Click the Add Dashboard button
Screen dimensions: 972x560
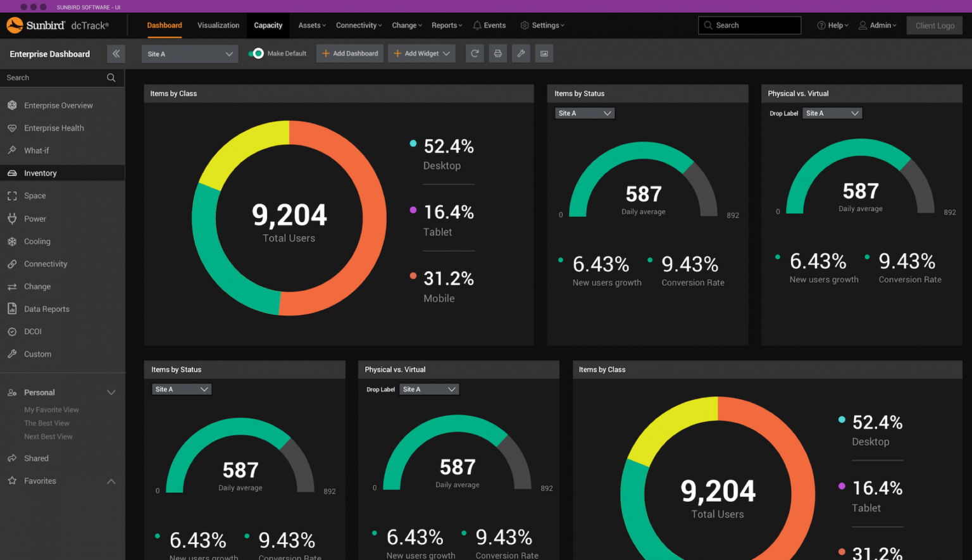click(x=350, y=54)
